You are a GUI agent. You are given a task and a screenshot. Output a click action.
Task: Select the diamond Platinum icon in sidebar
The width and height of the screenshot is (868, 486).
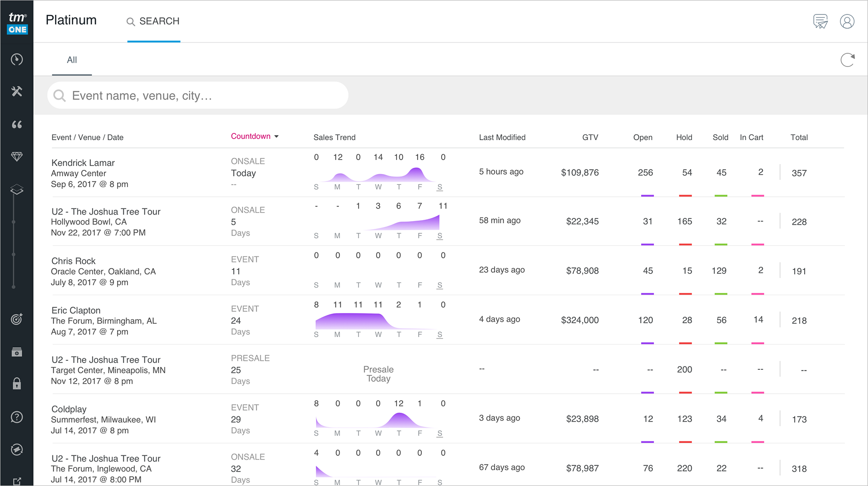(x=17, y=156)
